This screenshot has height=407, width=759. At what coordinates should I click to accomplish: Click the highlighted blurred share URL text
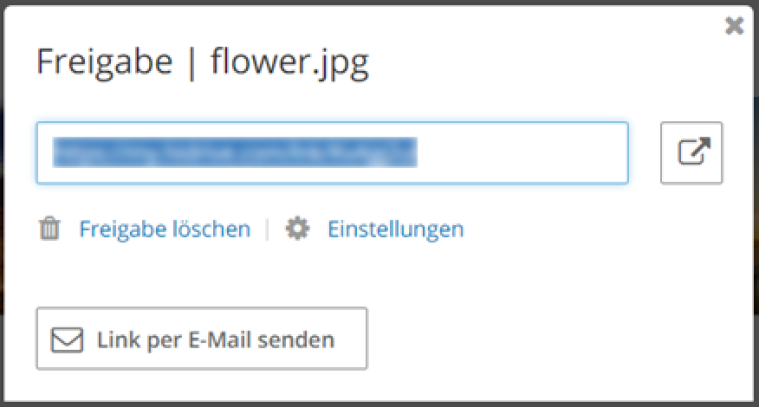235,152
